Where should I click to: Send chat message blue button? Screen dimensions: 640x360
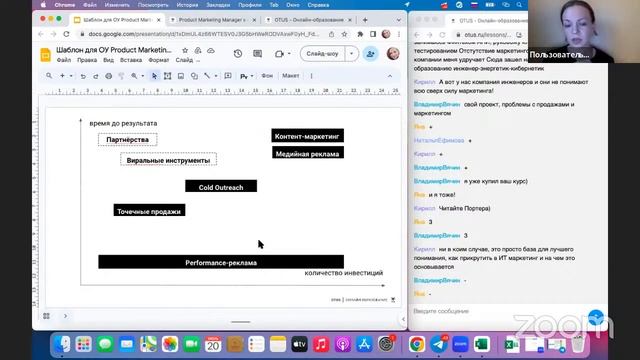[x=596, y=317]
